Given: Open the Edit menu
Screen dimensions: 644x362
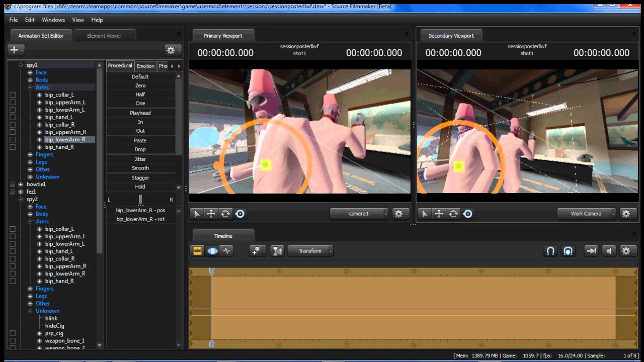Looking at the screenshot, I should pyautogui.click(x=30, y=20).
